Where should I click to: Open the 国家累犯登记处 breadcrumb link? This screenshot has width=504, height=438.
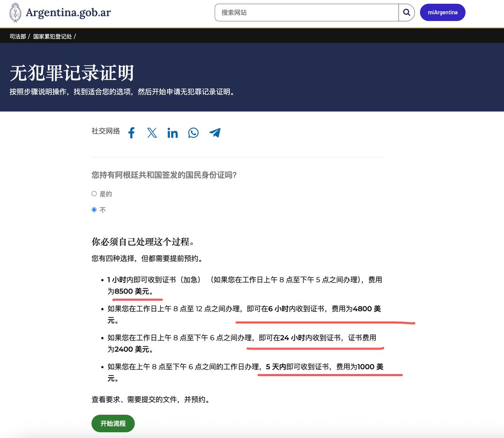[x=53, y=37]
